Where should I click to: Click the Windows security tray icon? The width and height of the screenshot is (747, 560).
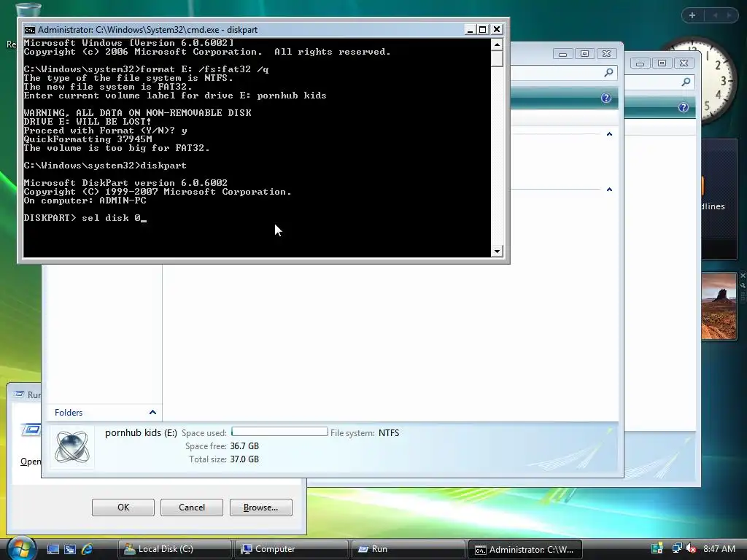[657, 548]
